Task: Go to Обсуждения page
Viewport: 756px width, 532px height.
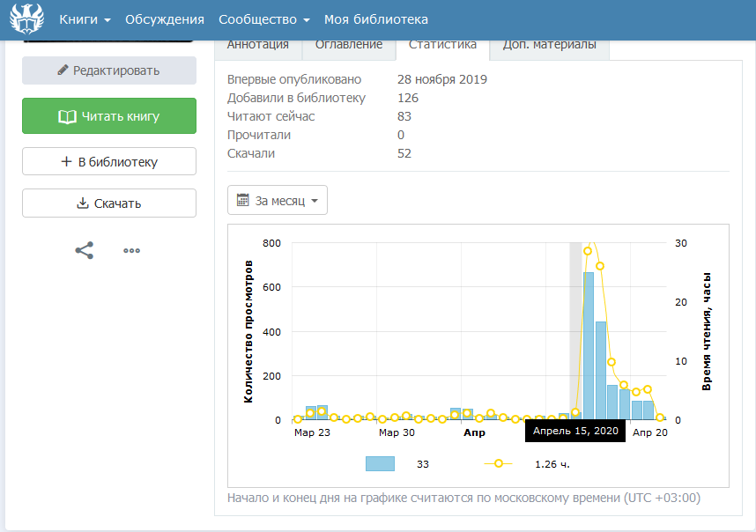Action: [x=165, y=19]
